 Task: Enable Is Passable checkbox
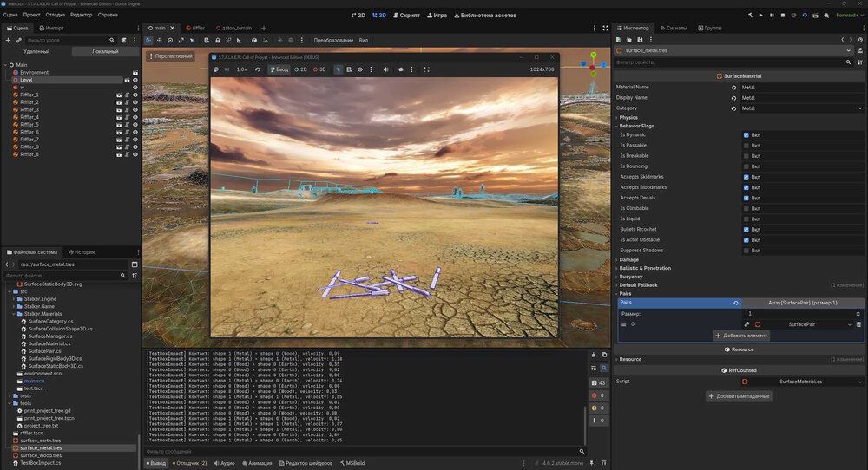click(x=746, y=146)
